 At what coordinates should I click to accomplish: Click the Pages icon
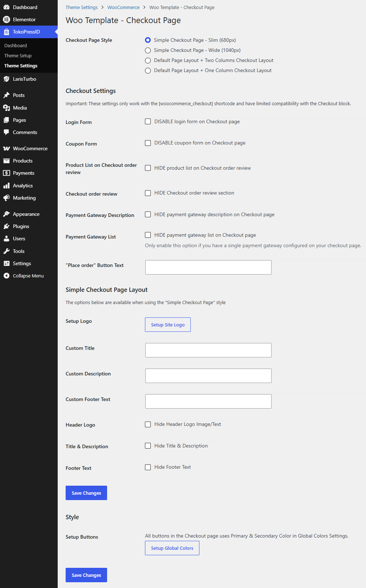pyautogui.click(x=6, y=120)
